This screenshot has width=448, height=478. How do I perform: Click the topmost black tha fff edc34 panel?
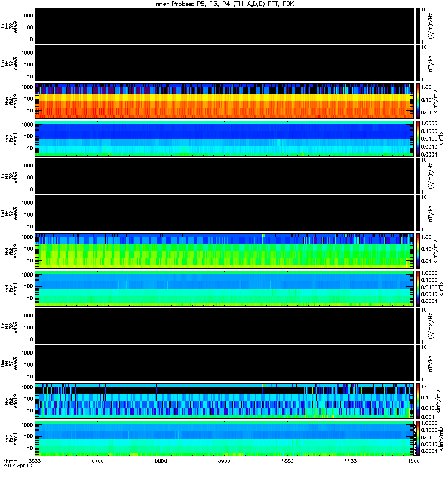tap(225, 26)
